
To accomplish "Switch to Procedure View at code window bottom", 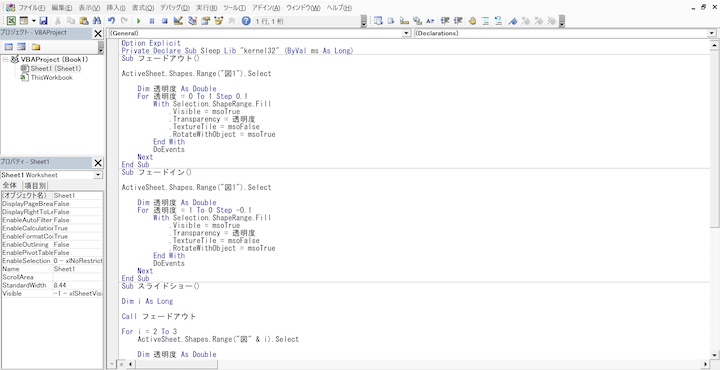I will (x=112, y=364).
